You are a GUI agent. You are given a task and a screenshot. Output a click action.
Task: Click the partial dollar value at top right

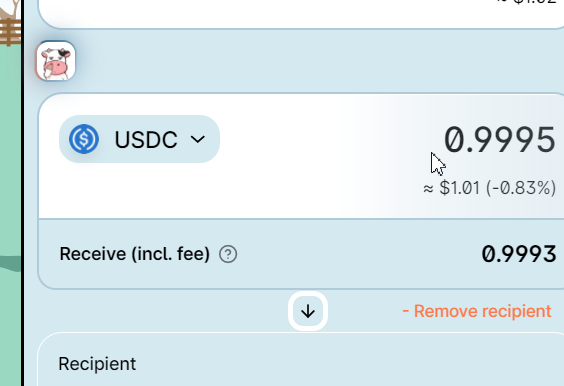click(x=529, y=2)
